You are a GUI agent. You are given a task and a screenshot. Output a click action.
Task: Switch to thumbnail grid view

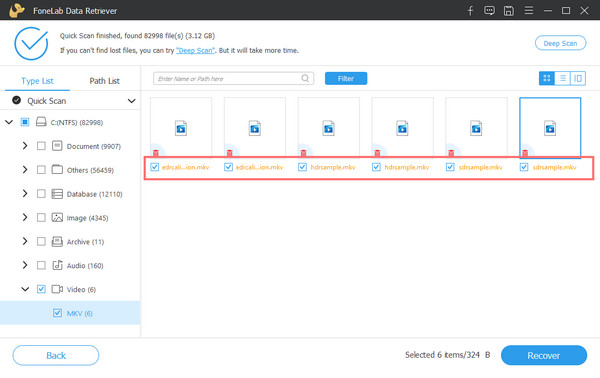tap(546, 78)
